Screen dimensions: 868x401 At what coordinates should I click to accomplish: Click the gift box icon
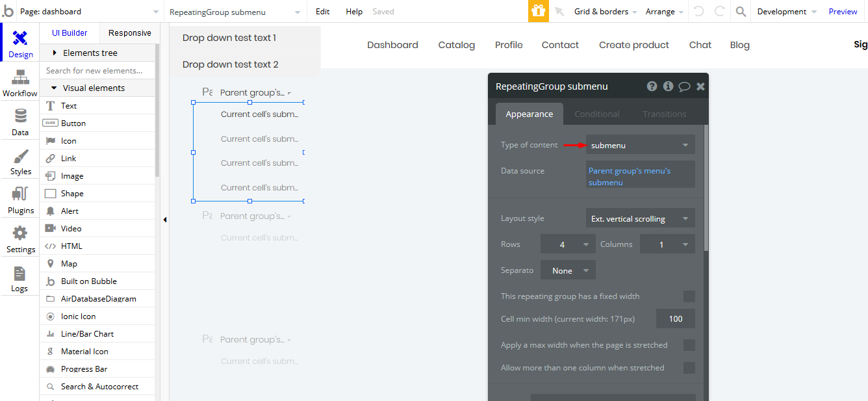click(x=538, y=11)
